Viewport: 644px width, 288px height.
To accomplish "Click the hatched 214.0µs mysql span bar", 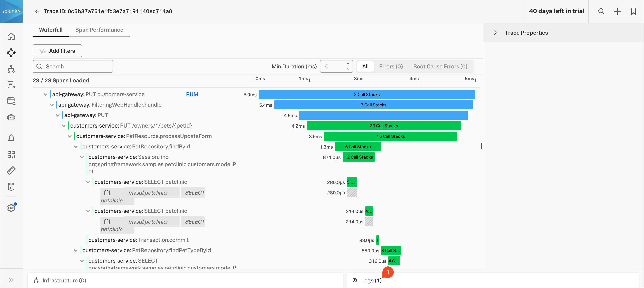I will pyautogui.click(x=369, y=222).
